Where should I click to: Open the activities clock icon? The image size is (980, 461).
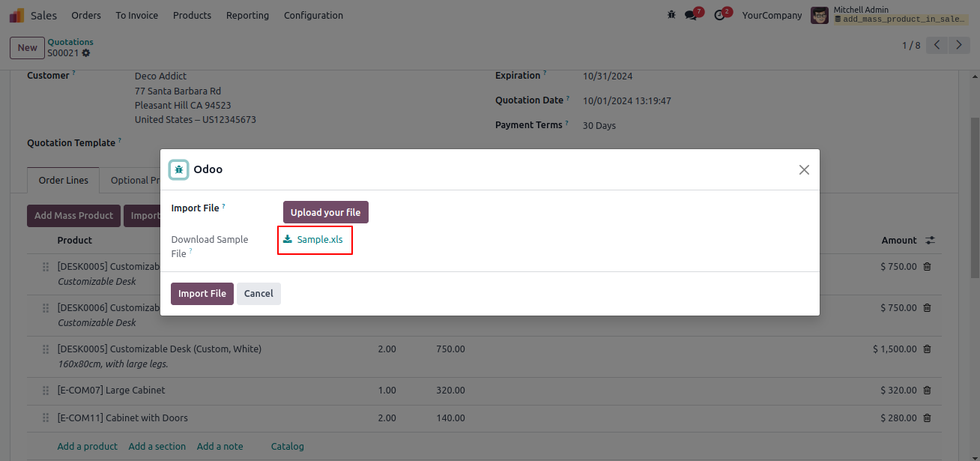pyautogui.click(x=719, y=15)
